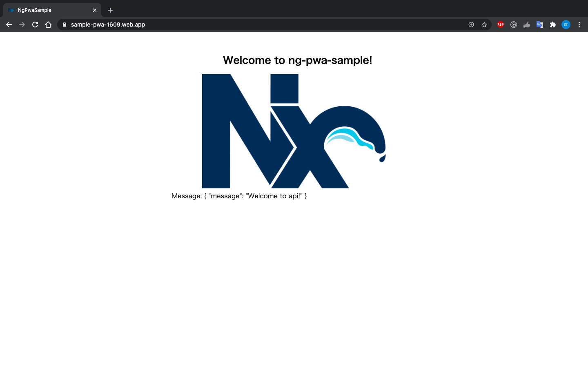Open the Chrome profile avatar
This screenshot has height=368, width=588.
566,25
